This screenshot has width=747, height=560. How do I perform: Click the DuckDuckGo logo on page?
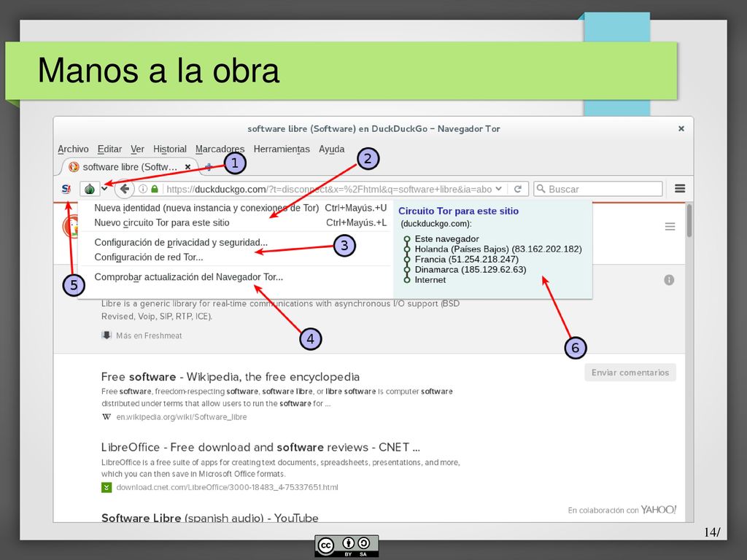point(71,227)
